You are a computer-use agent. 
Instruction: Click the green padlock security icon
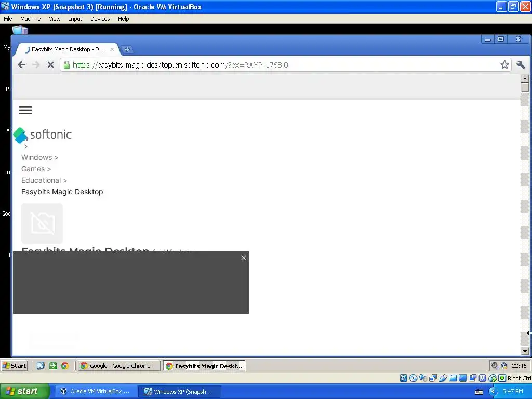(x=66, y=65)
